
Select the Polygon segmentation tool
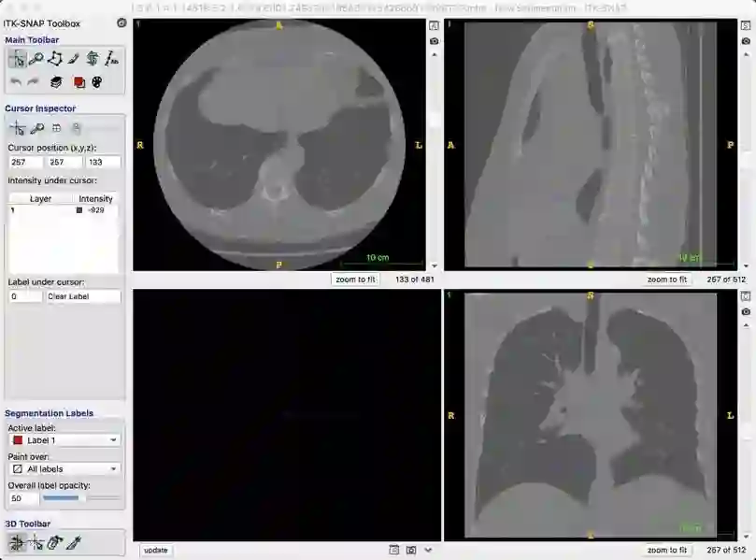pos(55,59)
